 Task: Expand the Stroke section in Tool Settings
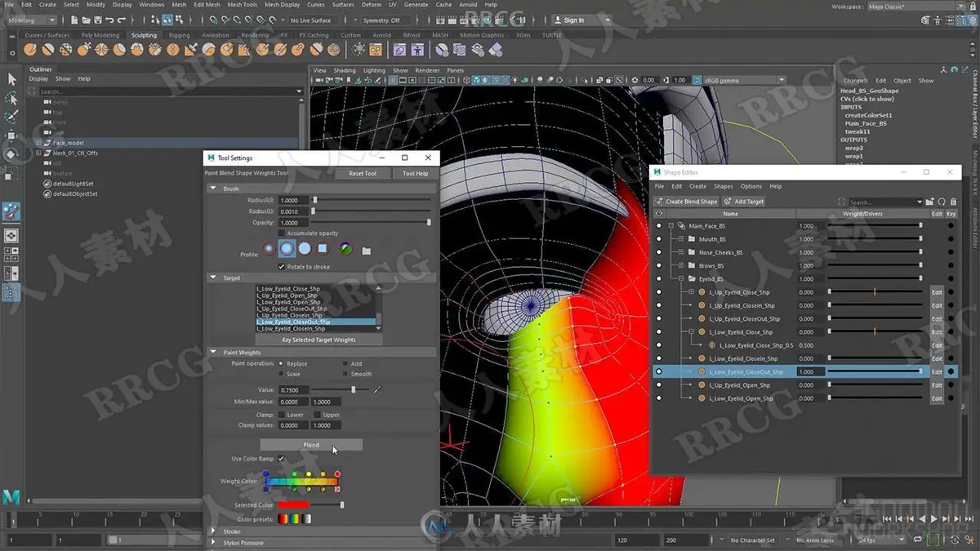[213, 531]
